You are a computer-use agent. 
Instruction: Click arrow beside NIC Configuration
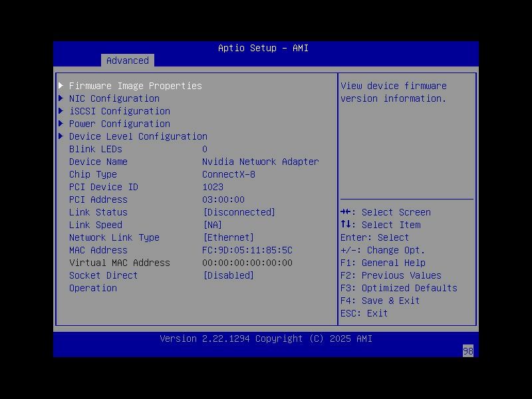coord(61,98)
